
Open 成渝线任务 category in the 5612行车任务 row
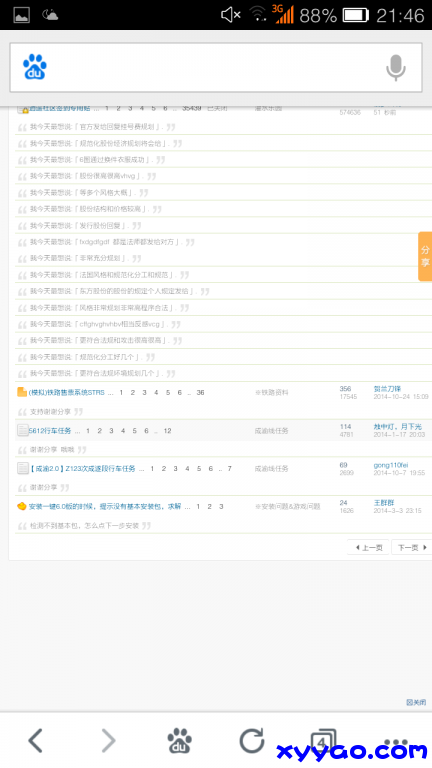click(271, 431)
